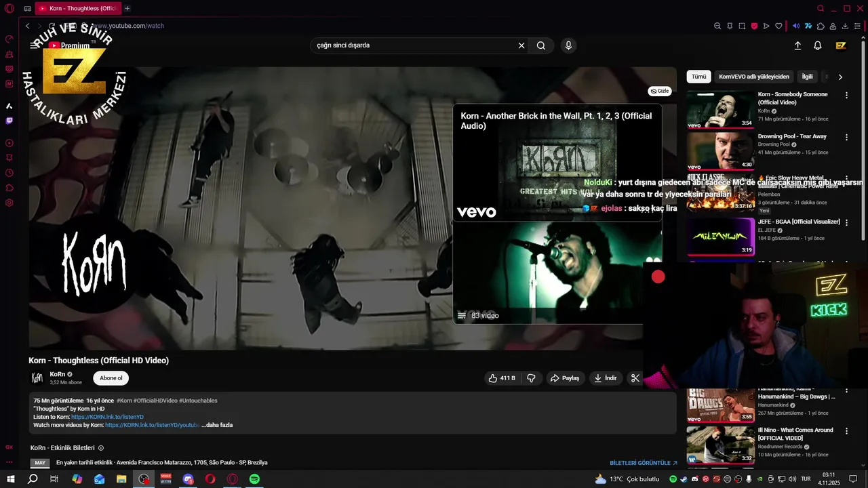Open Spotify from the taskbar
The image size is (868, 488).
[x=254, y=479]
